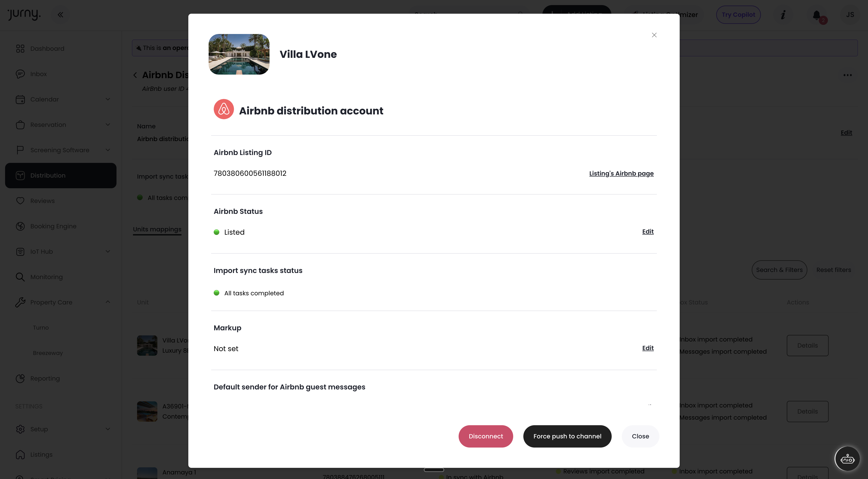Click the Disconnect button
868x479 pixels.
click(x=486, y=436)
